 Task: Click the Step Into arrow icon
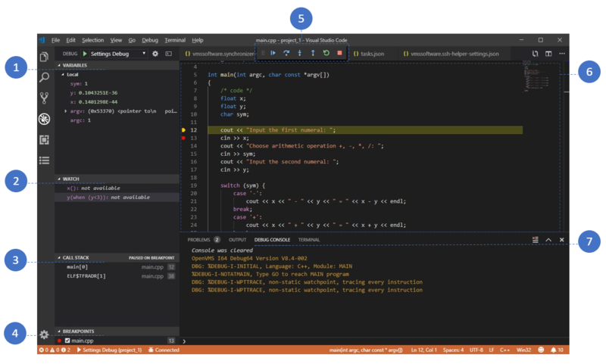(x=299, y=54)
